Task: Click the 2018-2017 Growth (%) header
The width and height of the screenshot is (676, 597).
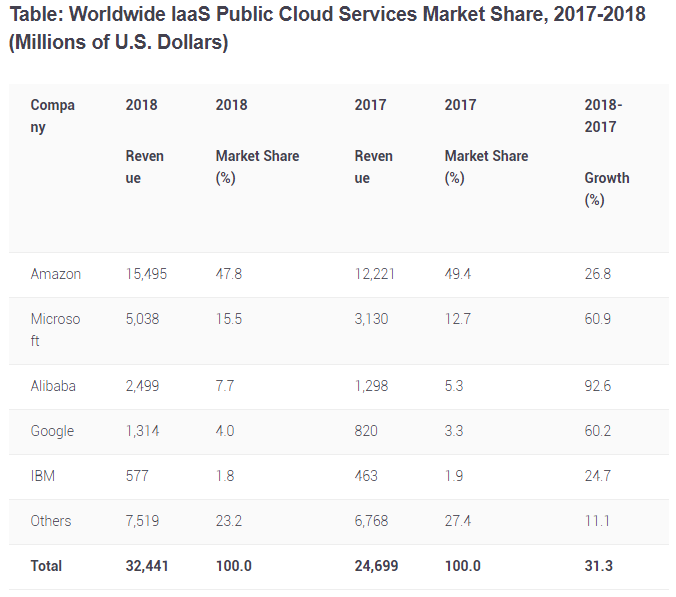Action: (x=607, y=152)
